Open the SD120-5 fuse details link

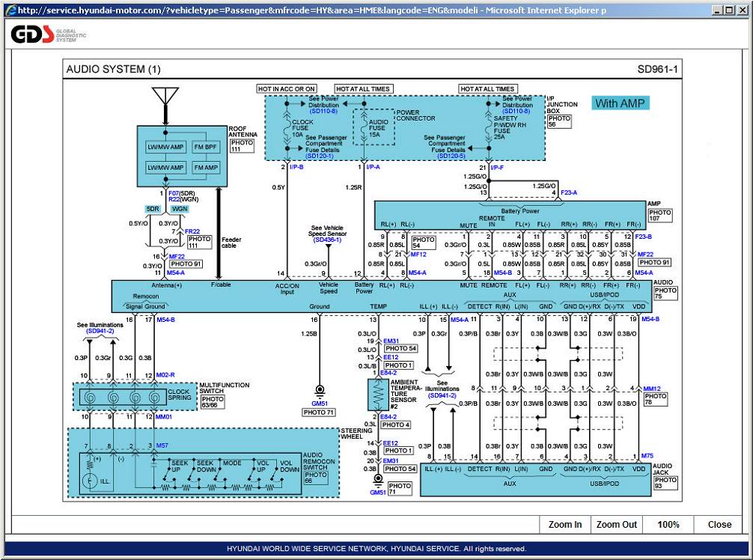[x=451, y=156]
